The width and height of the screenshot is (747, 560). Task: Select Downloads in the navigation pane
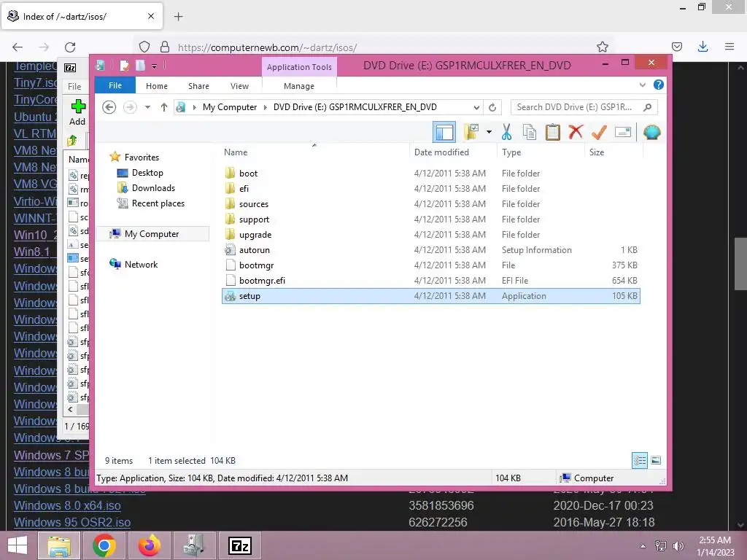tap(153, 187)
